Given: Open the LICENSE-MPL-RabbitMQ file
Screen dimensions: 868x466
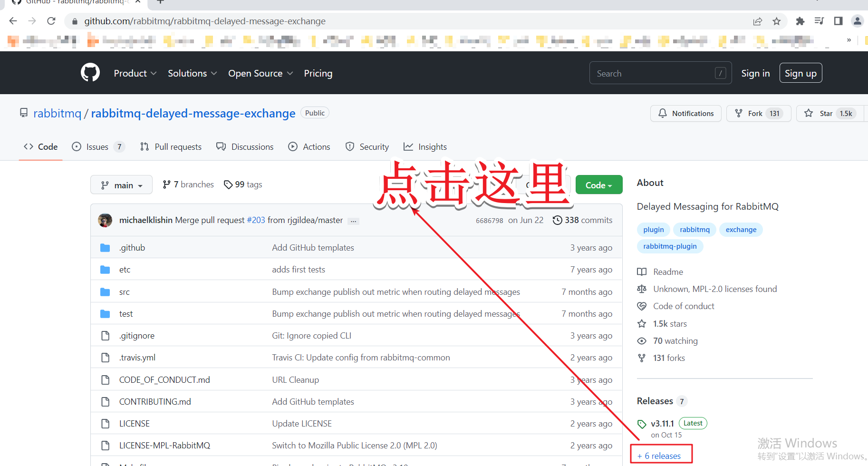Looking at the screenshot, I should (164, 446).
